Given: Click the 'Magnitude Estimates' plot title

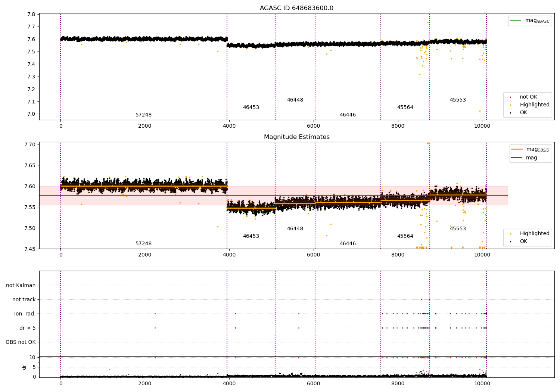Looking at the screenshot, I should [296, 137].
